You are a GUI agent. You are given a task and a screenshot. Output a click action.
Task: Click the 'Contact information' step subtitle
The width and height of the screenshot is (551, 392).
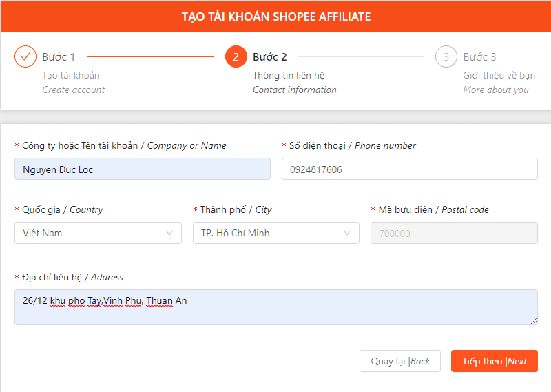point(295,90)
